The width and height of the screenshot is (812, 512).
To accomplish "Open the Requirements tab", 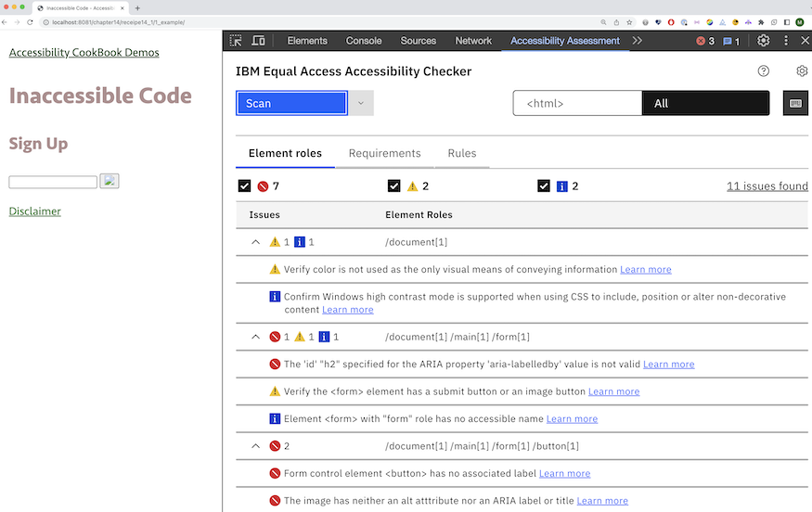I will pyautogui.click(x=385, y=153).
